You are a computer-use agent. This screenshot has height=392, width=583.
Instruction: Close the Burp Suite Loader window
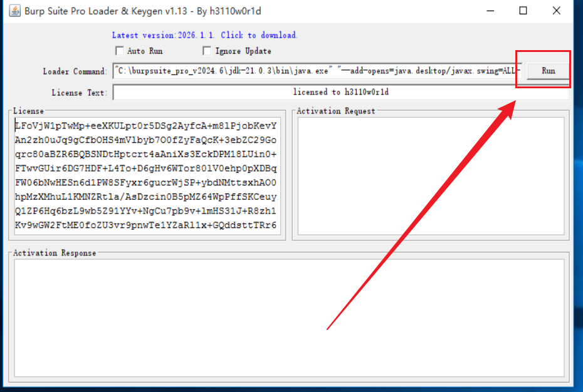556,11
